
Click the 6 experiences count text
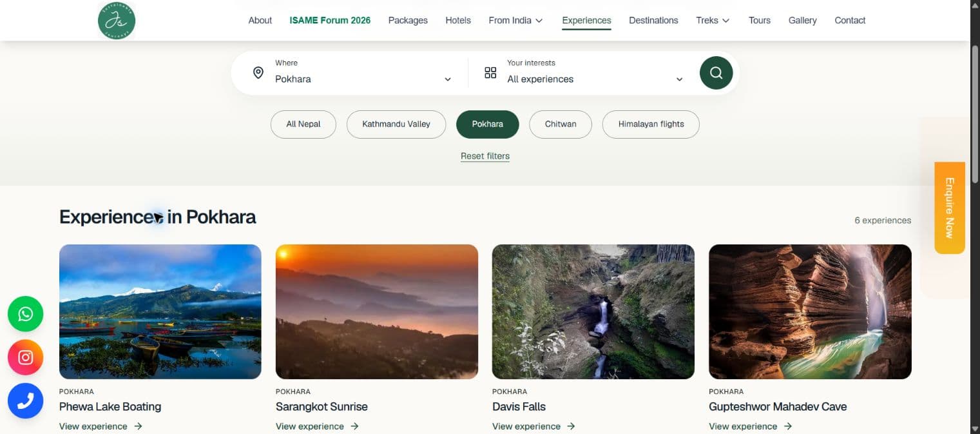[883, 221]
